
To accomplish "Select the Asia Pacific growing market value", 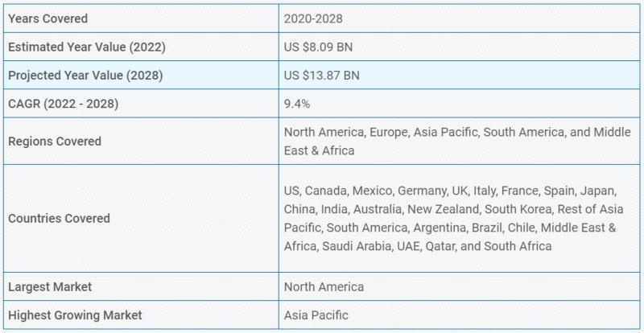I will (316, 315).
